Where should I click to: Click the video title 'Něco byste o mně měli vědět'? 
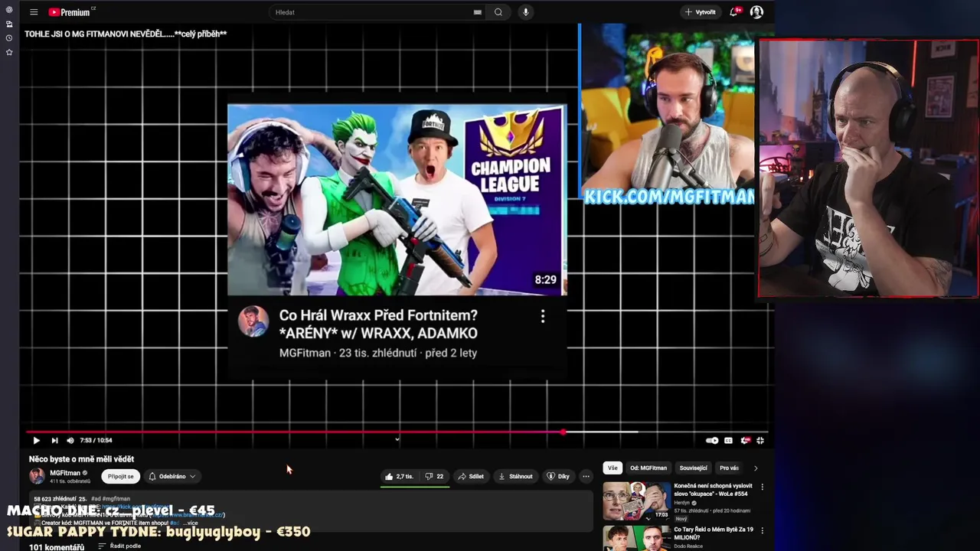pos(81,459)
